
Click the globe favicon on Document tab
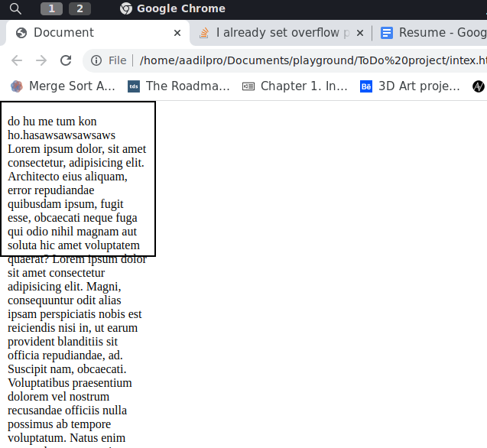click(x=21, y=33)
